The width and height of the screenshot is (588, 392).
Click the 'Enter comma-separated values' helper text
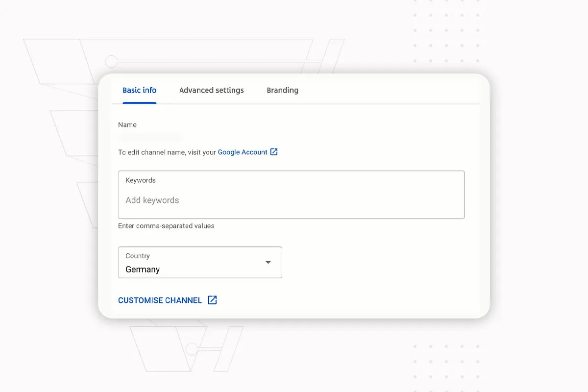click(166, 226)
